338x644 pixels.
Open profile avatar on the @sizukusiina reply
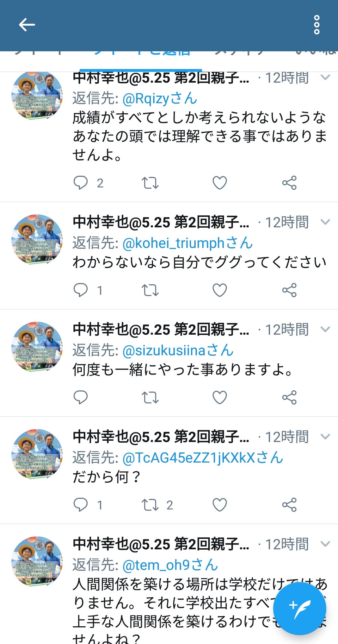(37, 346)
